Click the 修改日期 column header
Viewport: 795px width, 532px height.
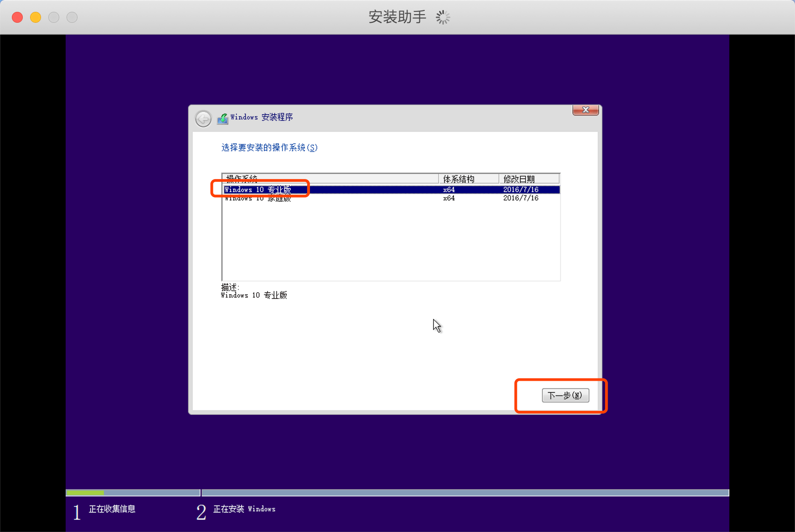tap(529, 179)
